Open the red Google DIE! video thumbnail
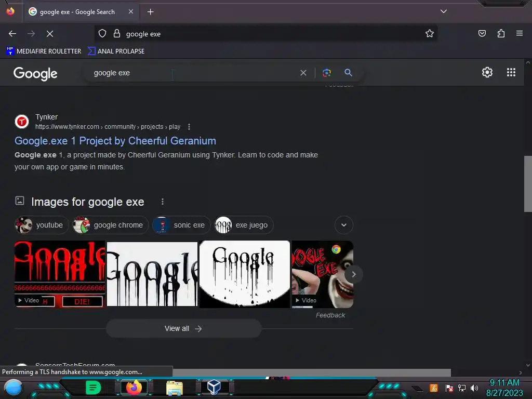This screenshot has width=532, height=399. click(60, 274)
